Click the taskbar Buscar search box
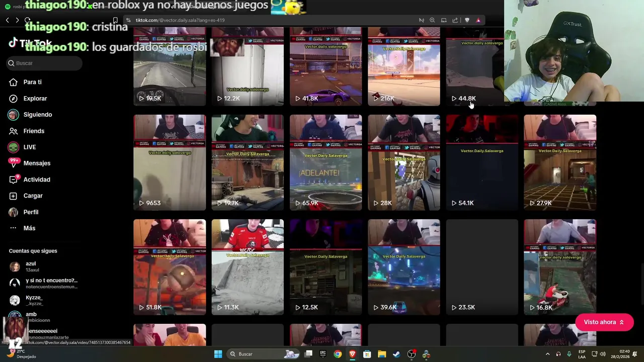This screenshot has width=644, height=362. click(264, 354)
